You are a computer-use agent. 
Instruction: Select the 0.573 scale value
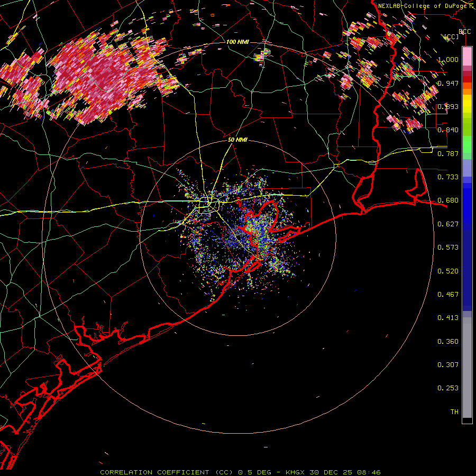448,248
